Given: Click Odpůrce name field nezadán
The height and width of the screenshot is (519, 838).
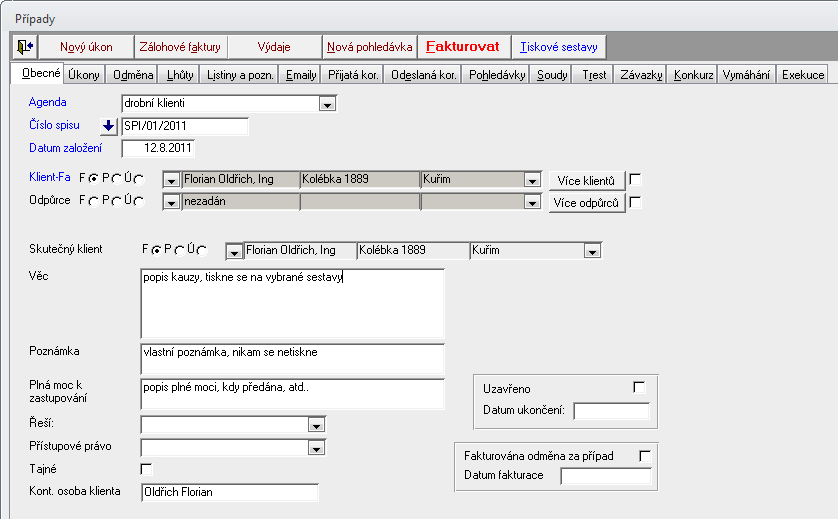Looking at the screenshot, I should pyautogui.click(x=240, y=202).
